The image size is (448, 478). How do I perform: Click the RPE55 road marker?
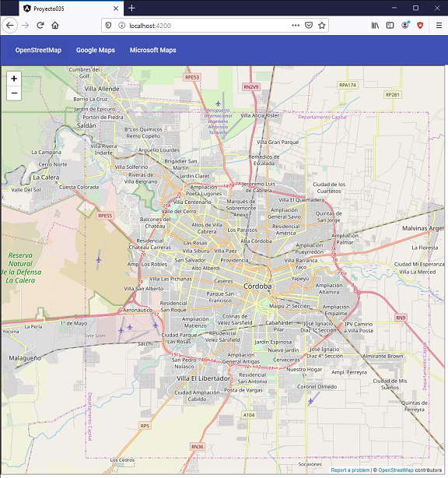pyautogui.click(x=105, y=216)
